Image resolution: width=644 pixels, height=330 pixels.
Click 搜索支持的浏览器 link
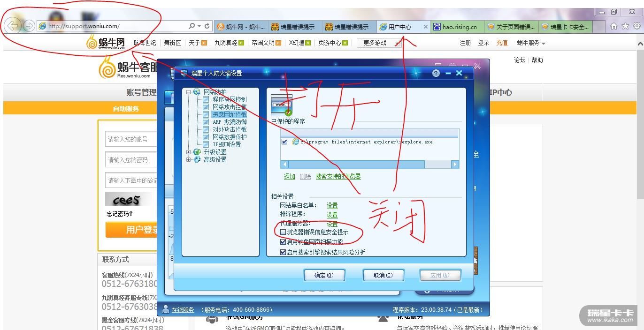click(x=338, y=177)
